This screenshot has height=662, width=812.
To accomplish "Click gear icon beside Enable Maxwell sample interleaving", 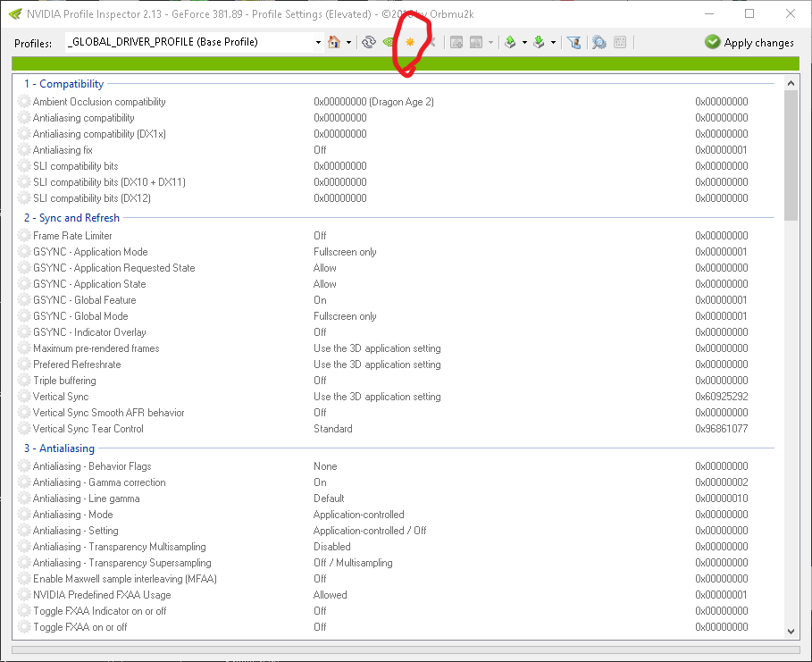I will [24, 579].
